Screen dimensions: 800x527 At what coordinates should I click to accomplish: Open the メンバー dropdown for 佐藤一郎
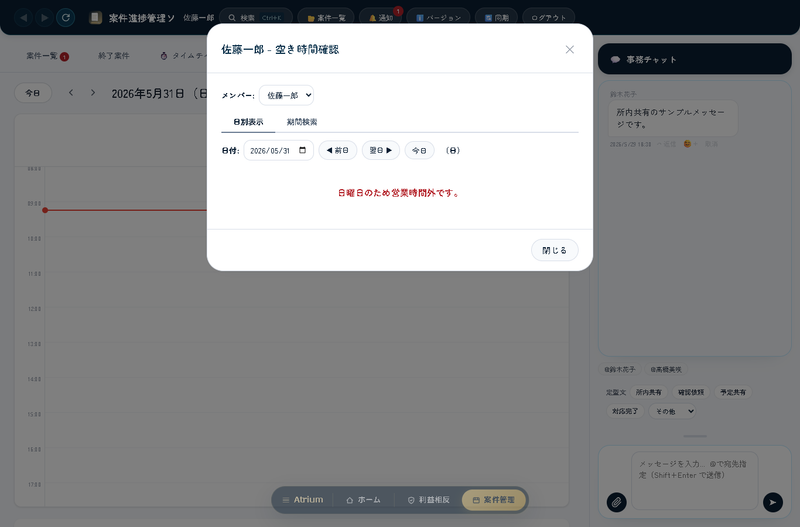(286, 95)
